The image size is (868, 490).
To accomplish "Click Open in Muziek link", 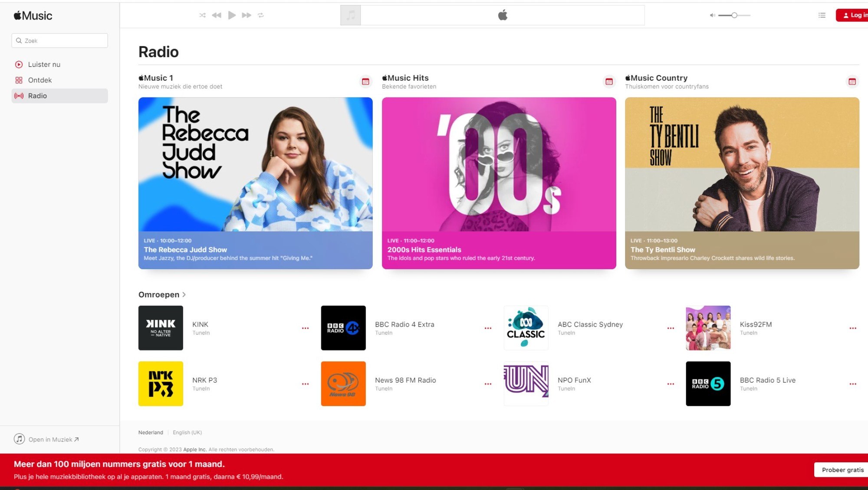I will (54, 440).
